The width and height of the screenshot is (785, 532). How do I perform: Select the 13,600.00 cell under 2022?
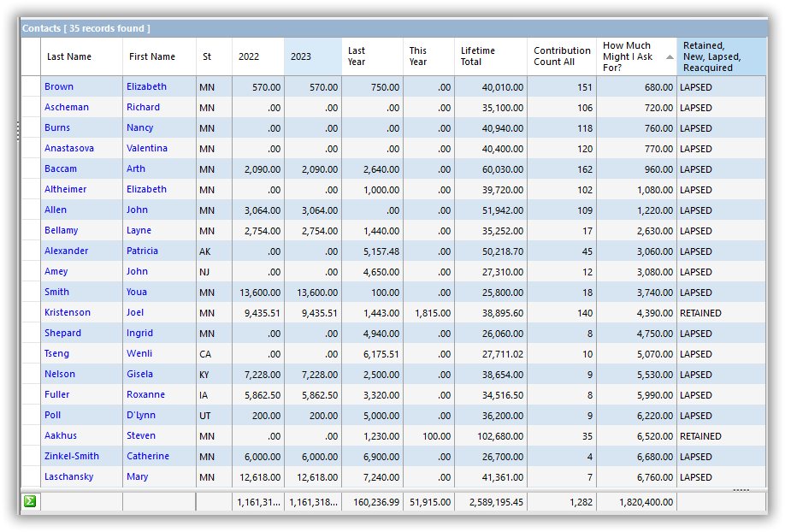pyautogui.click(x=257, y=293)
